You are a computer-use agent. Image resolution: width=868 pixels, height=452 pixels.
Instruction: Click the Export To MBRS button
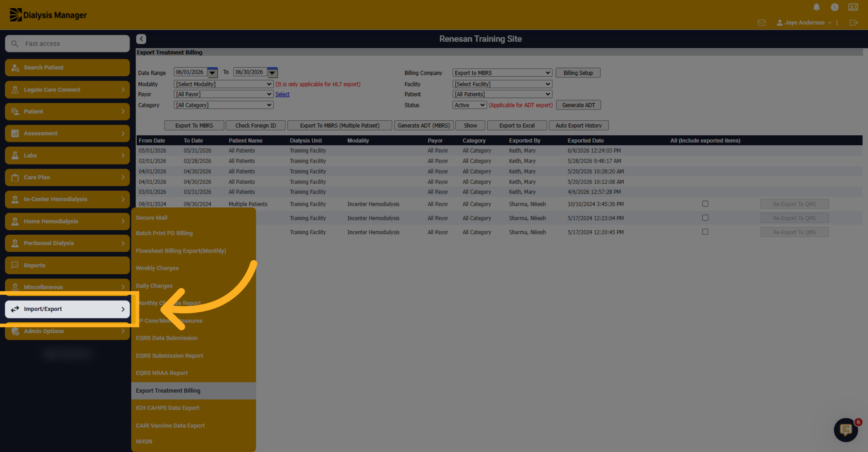(194, 125)
